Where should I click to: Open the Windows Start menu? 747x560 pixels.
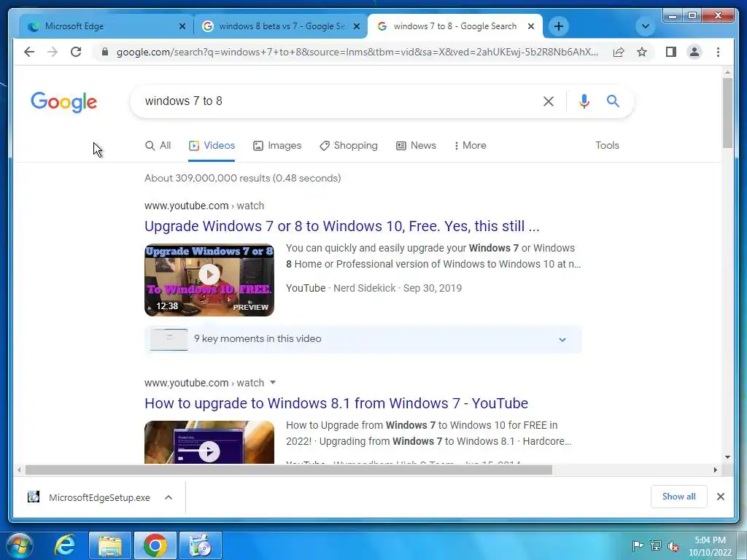coord(20,545)
